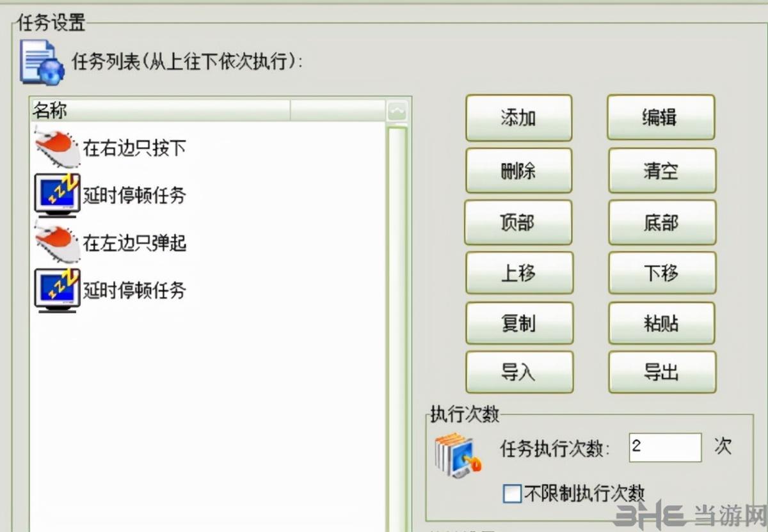Click the 下移 button
This screenshot has height=532, width=768.
(x=662, y=273)
